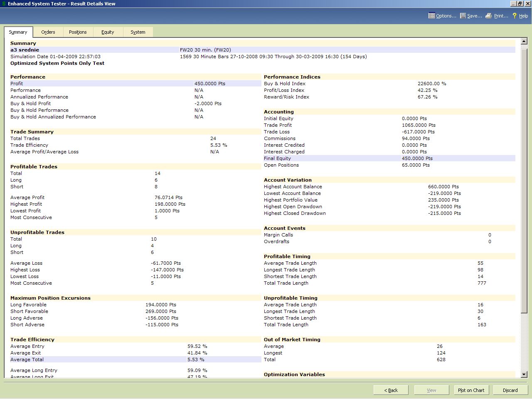The image size is (532, 399).
Task: Open the Positions tab
Action: pos(78,32)
